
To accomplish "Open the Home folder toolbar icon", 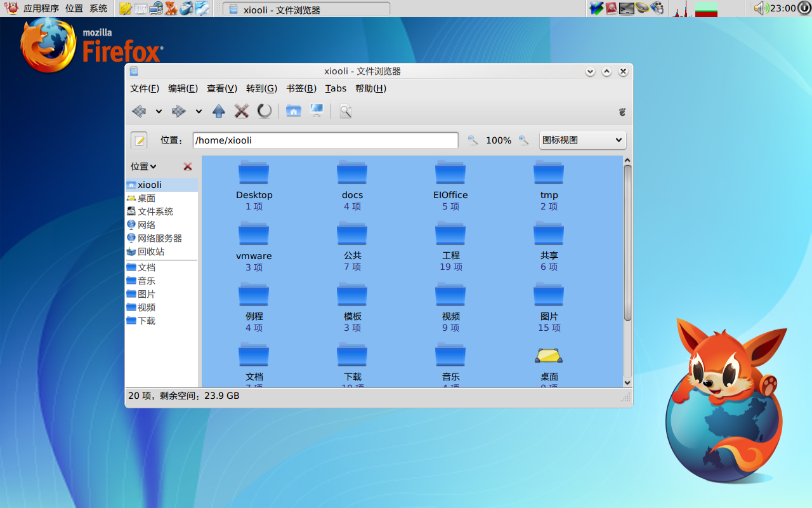I will click(x=293, y=111).
